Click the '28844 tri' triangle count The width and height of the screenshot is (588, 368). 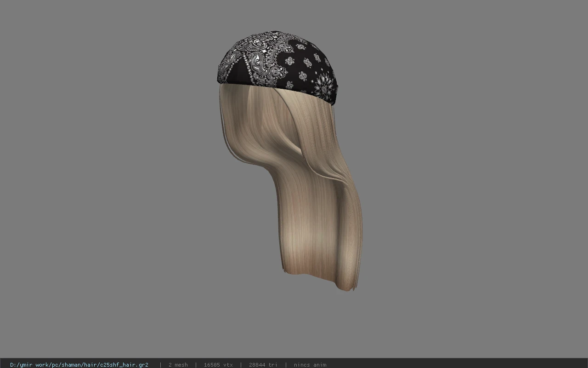263,365
